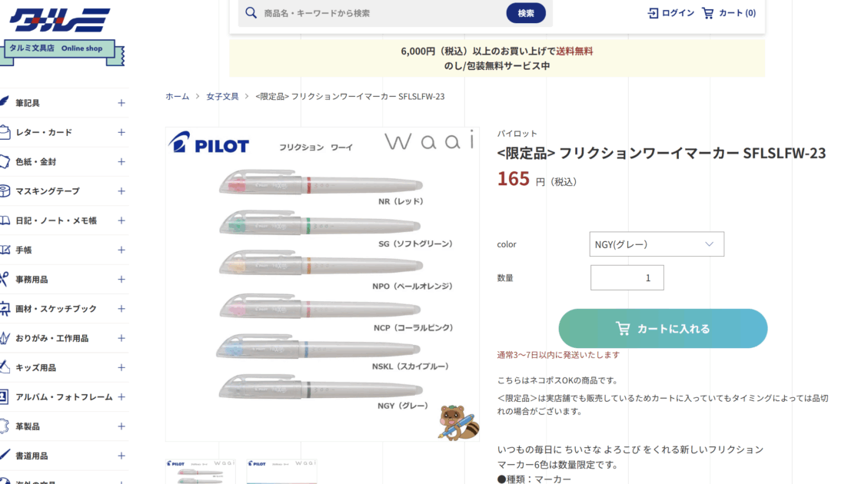Expand the キッズ用品 category
This screenshot has width=868, height=484.
pos(121,367)
